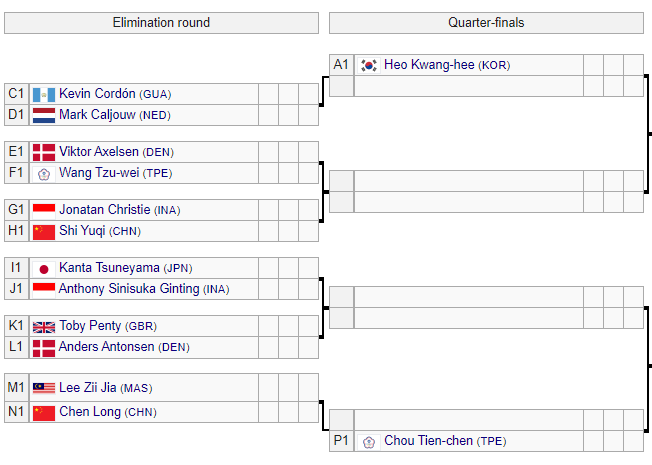Click the Japan flag beside Kanta Tsuneyama
This screenshot has width=652, height=465.
43,268
